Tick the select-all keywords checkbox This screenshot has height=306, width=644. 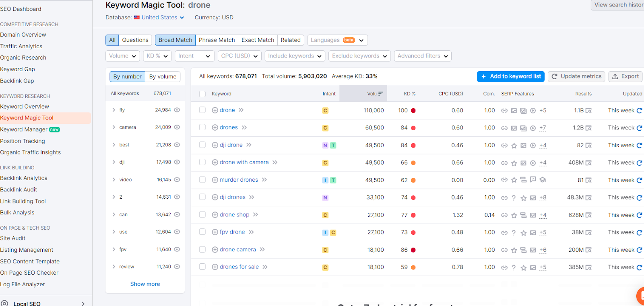202,94
